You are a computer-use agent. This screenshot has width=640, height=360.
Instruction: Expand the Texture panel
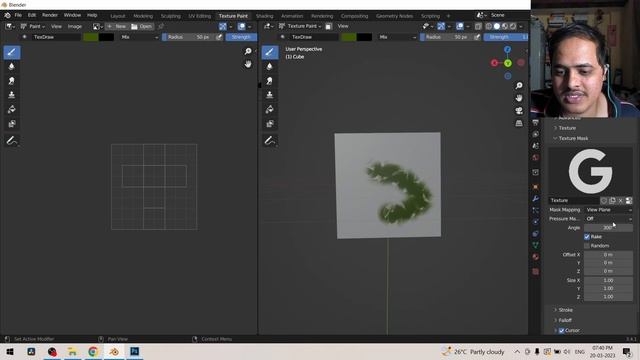coord(567,128)
